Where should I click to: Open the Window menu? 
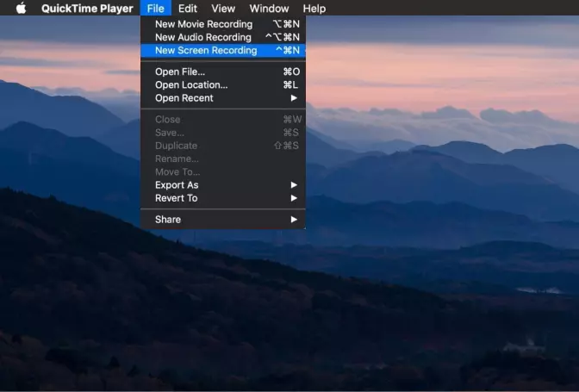[269, 8]
